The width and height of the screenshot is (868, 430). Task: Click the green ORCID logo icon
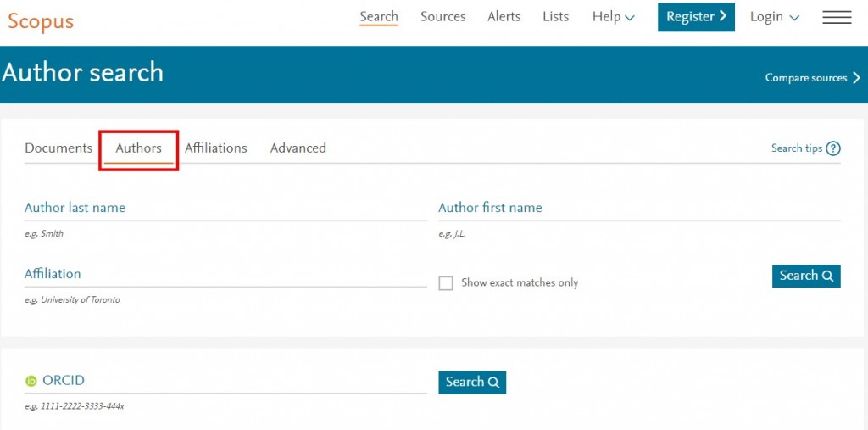31,382
